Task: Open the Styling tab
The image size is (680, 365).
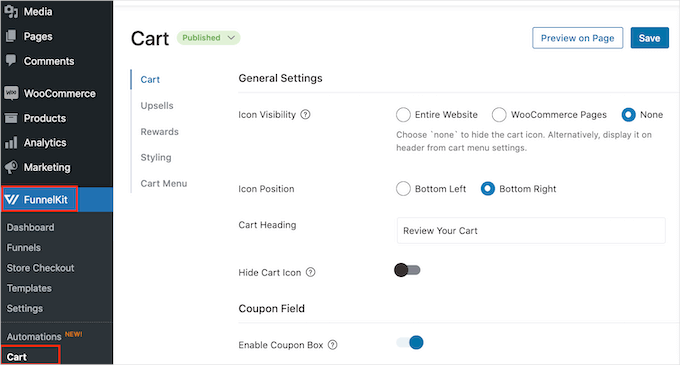Action: pyautogui.click(x=156, y=158)
